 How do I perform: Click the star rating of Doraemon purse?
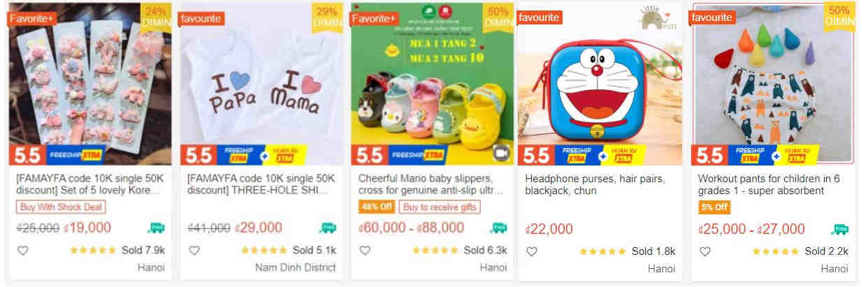[603, 251]
